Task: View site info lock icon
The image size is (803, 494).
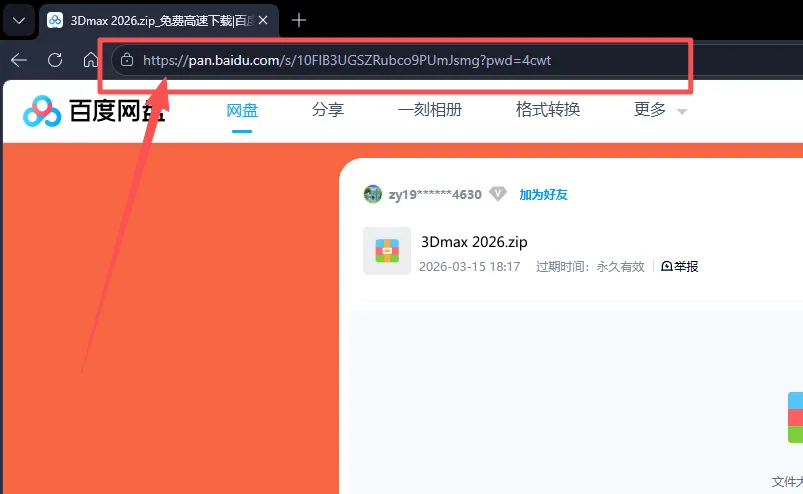Action: (x=126, y=60)
